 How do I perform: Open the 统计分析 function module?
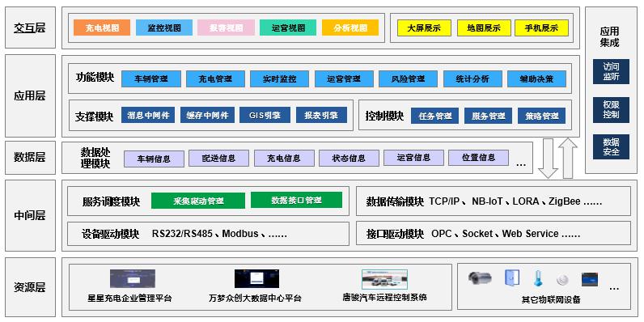click(472, 78)
